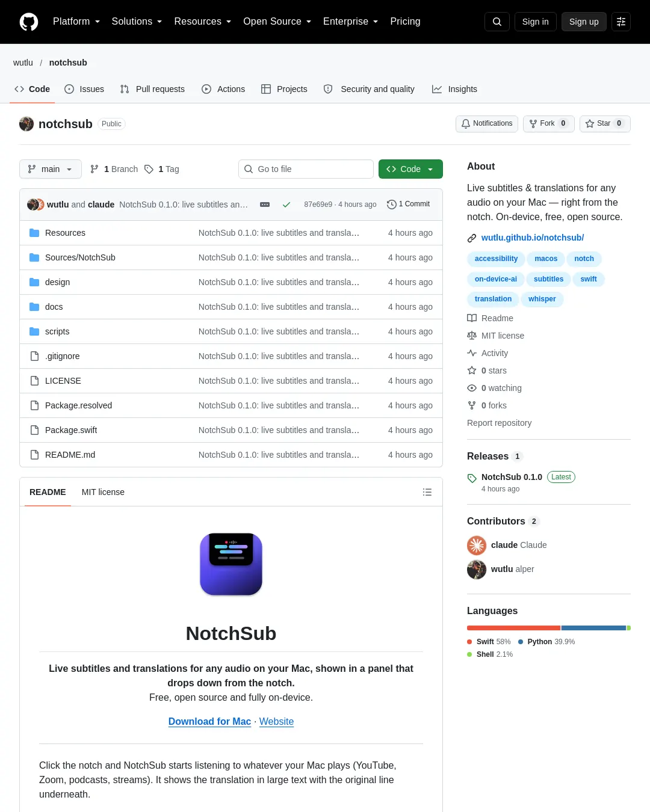Focus the Go to file search field

tap(306, 169)
